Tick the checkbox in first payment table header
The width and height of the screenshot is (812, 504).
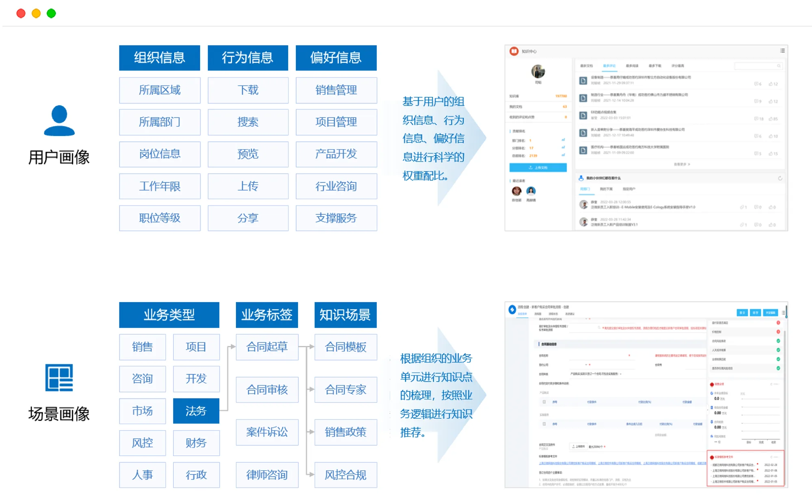tap(544, 402)
